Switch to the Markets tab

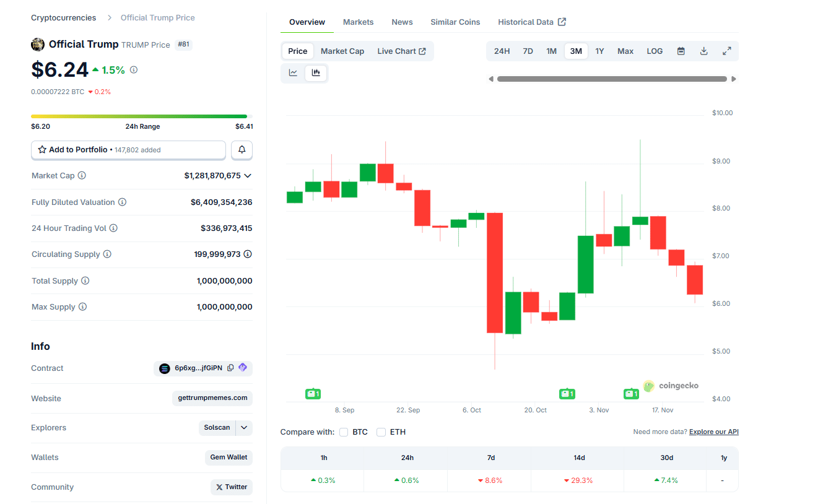pos(358,22)
